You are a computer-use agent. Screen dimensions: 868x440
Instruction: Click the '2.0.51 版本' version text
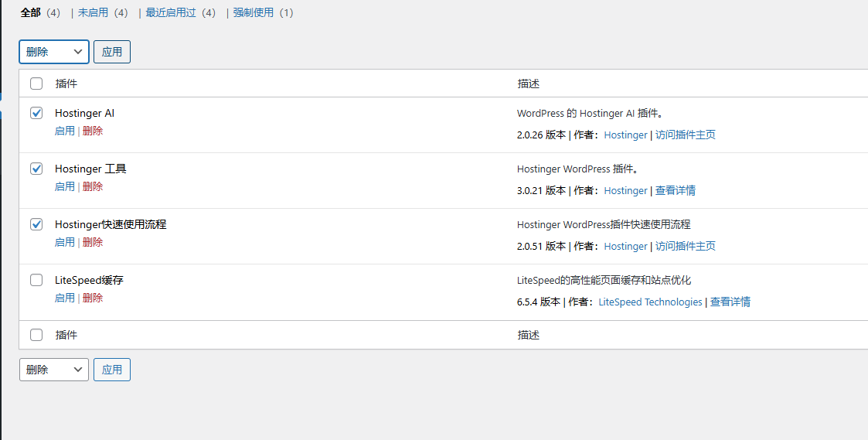pos(541,246)
